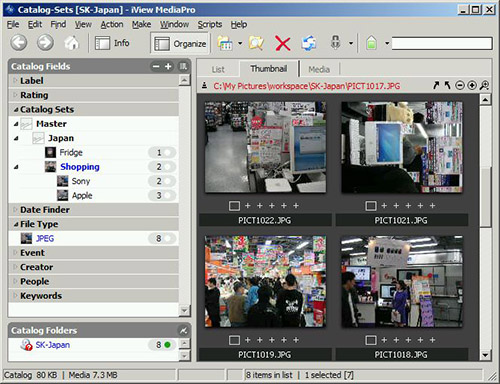Collapse the Japan set node
This screenshot has height=384, width=500.
16,138
